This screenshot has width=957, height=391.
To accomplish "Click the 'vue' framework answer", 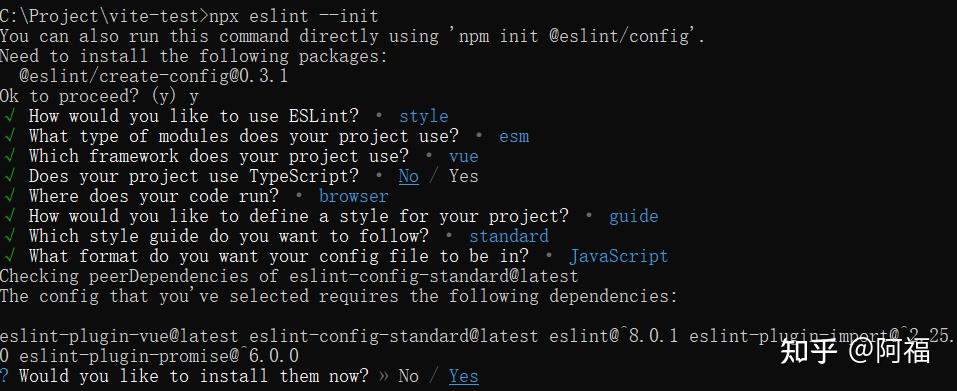I will [464, 156].
